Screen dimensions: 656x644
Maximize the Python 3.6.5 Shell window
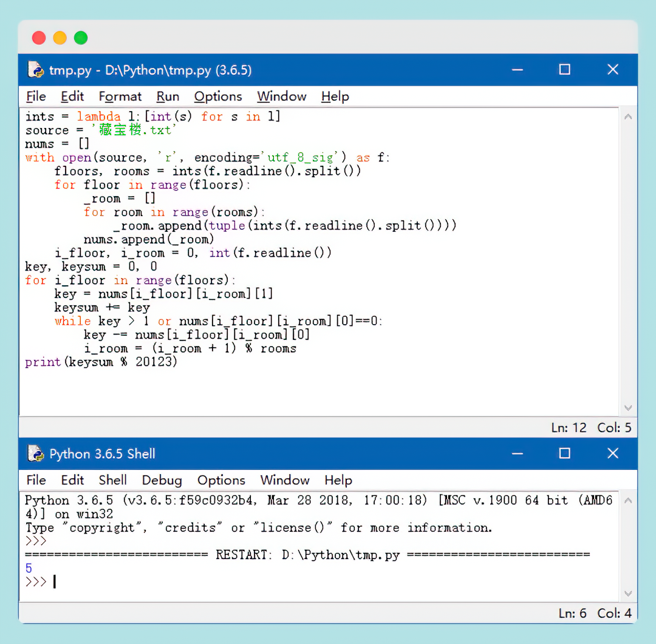(x=565, y=453)
